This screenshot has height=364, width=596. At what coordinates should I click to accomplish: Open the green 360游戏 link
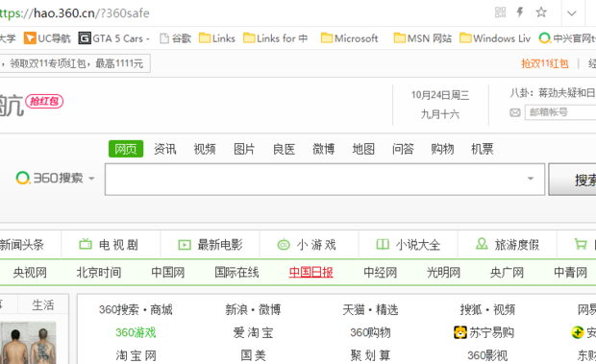coord(136,332)
